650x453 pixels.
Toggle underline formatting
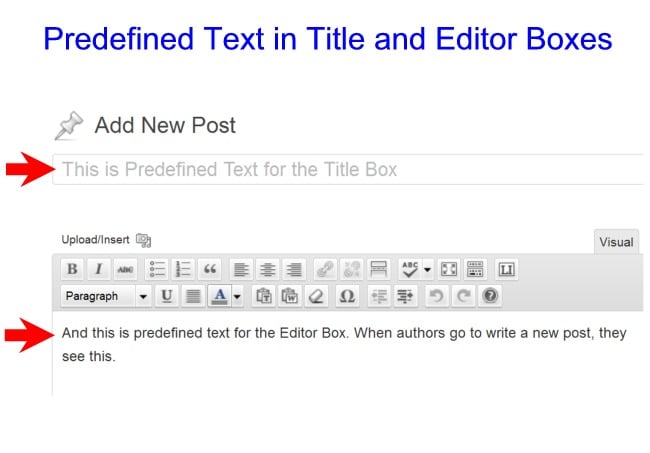tap(166, 296)
